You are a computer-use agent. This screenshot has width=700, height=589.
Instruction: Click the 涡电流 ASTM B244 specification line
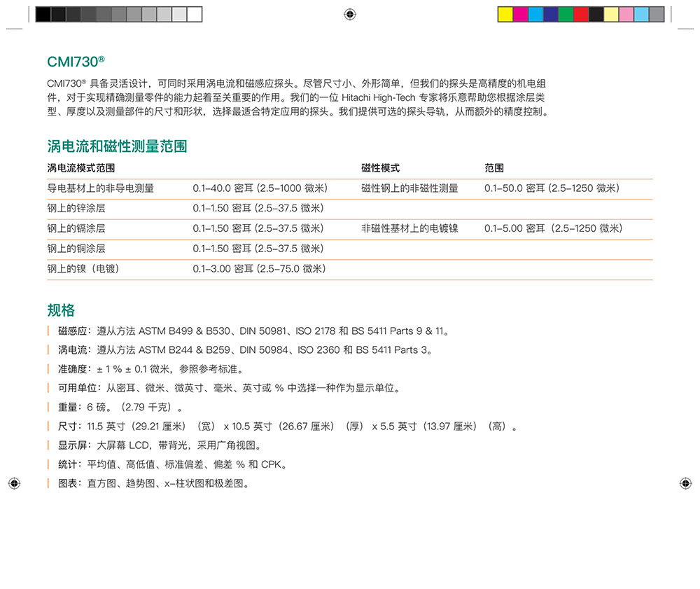246,350
